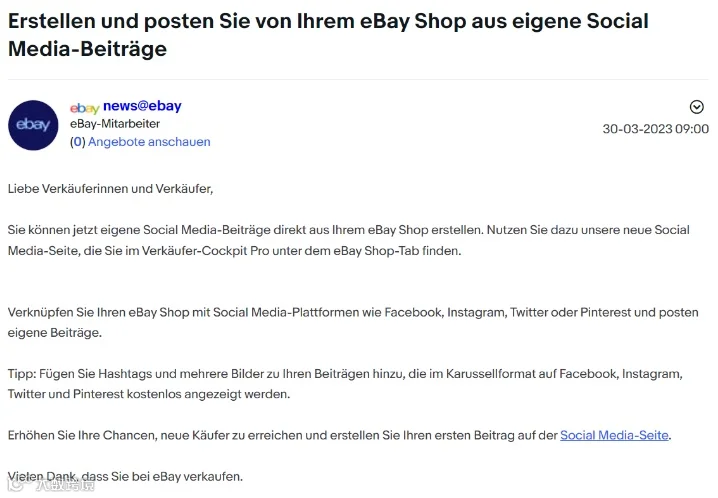
Task: Click the (0) feedback score
Action: [78, 142]
